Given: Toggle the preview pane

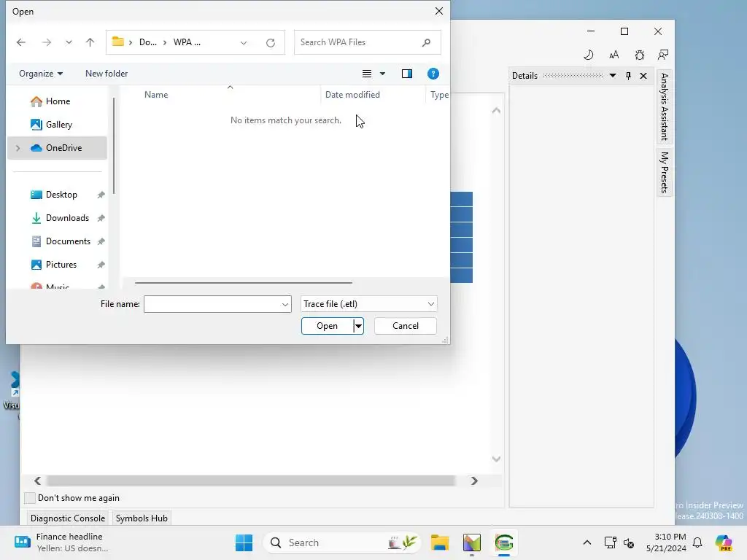Looking at the screenshot, I should coord(407,74).
